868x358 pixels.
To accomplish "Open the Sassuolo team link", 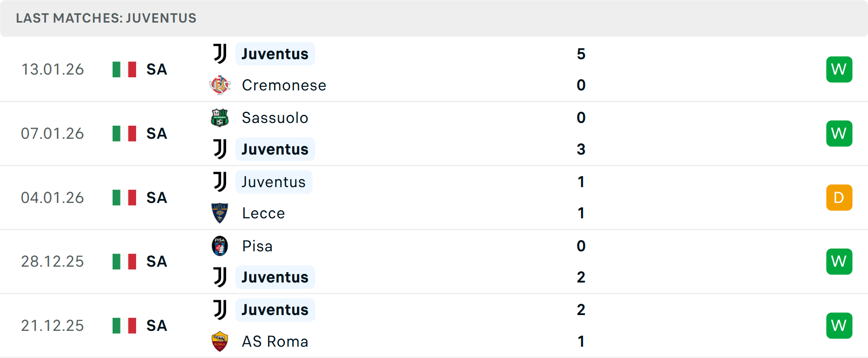I will (275, 118).
